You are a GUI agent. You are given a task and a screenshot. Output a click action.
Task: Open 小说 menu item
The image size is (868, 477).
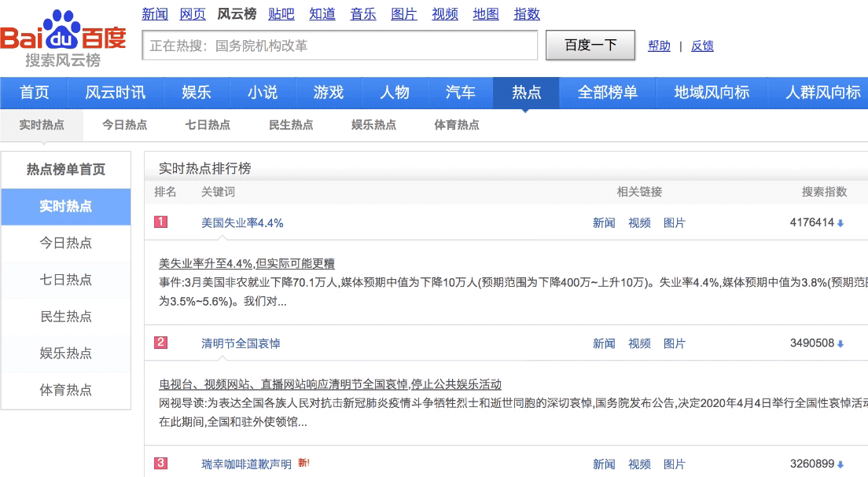tap(263, 93)
